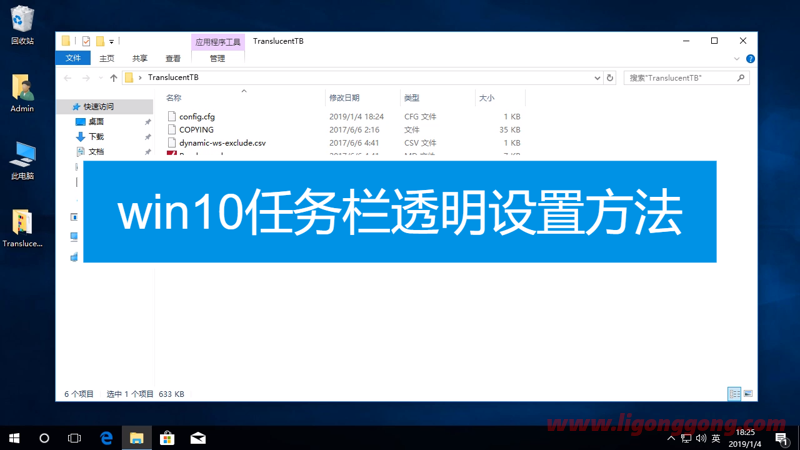Viewport: 800px width, 450px height.
Task: Select 文档 Documents in navigation pane
Action: tap(96, 152)
